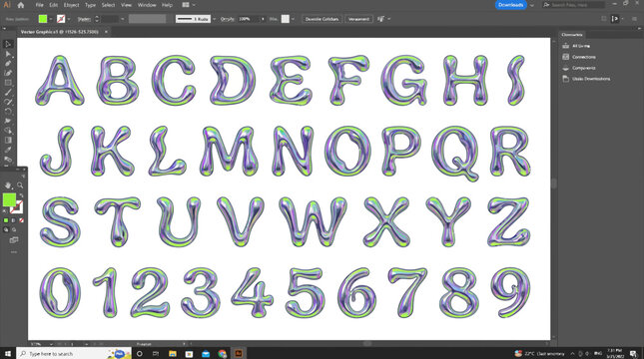This screenshot has width=644, height=359.
Task: Select the Rectangle tool
Action: point(8,83)
